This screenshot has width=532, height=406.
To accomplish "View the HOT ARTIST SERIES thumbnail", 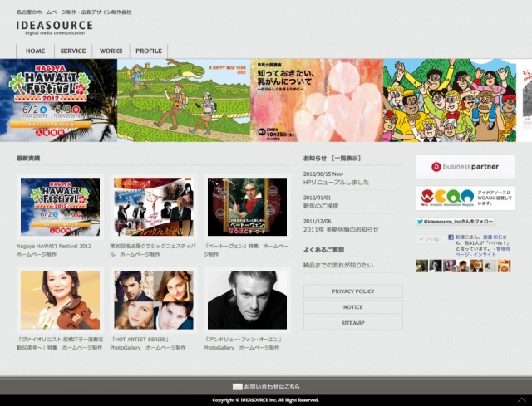I will point(153,300).
